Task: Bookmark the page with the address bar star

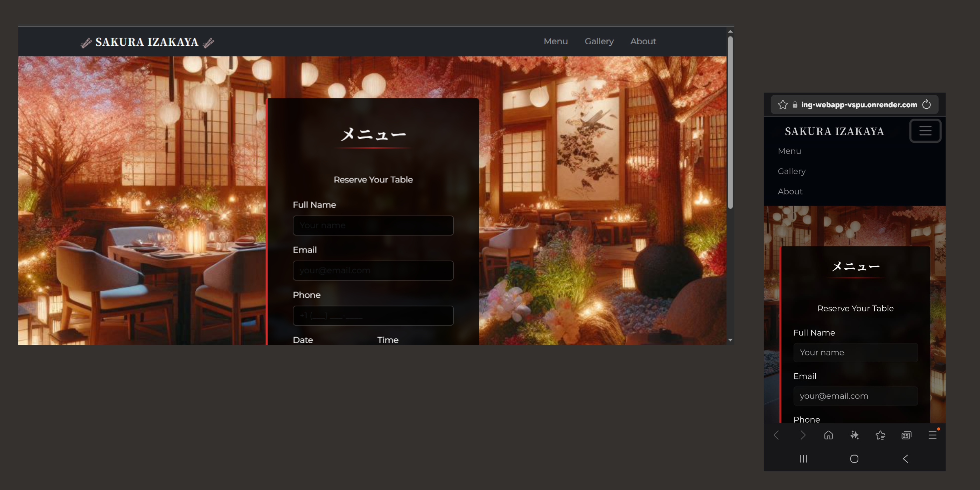Action: pos(783,105)
